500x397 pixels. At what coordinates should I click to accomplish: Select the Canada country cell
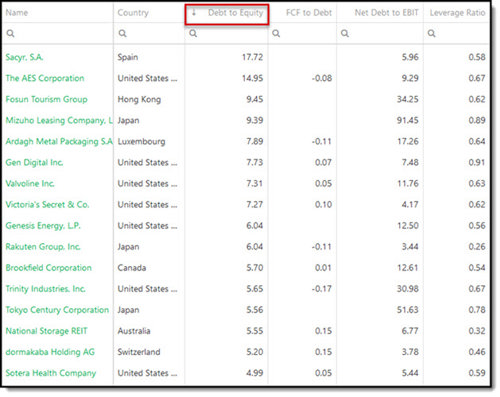point(132,268)
